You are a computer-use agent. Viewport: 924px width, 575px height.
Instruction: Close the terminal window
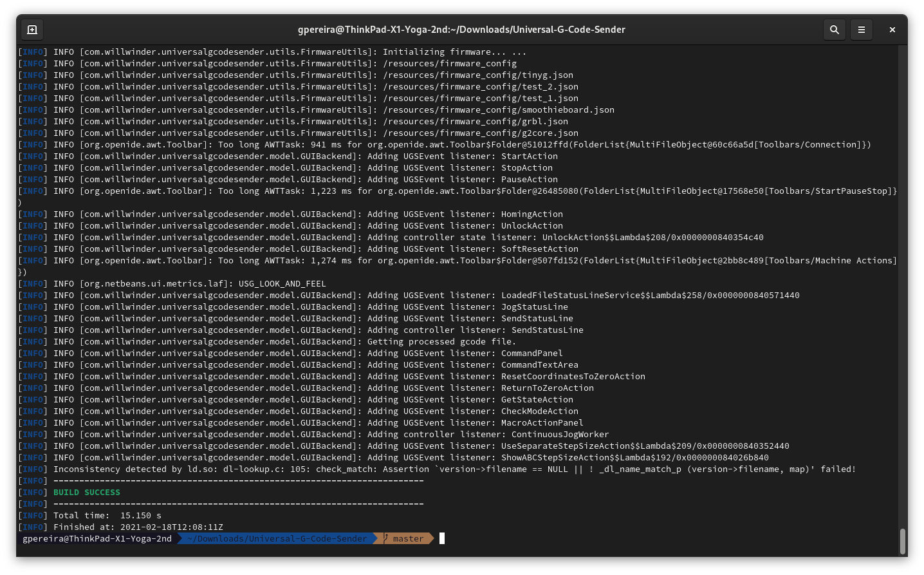coord(892,30)
